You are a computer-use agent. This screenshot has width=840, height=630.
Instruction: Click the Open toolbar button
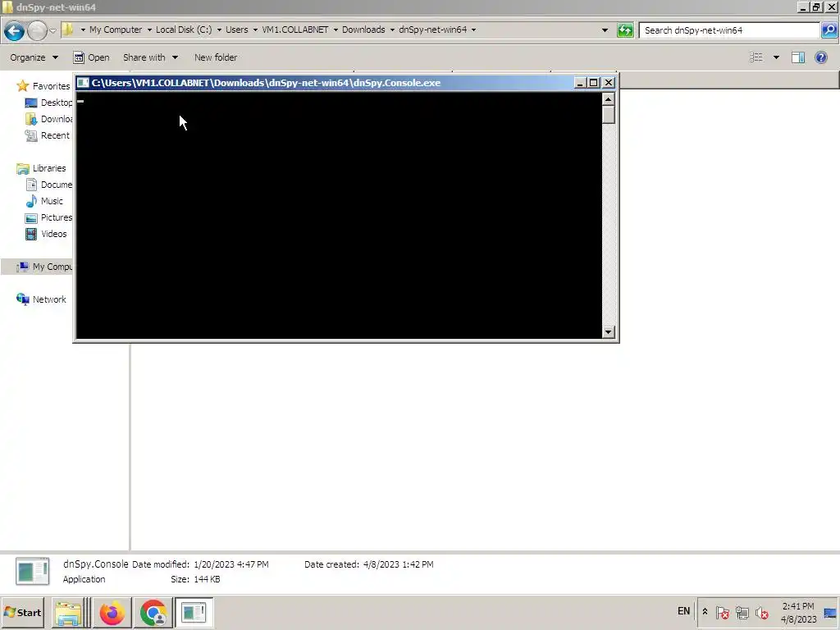(92, 57)
